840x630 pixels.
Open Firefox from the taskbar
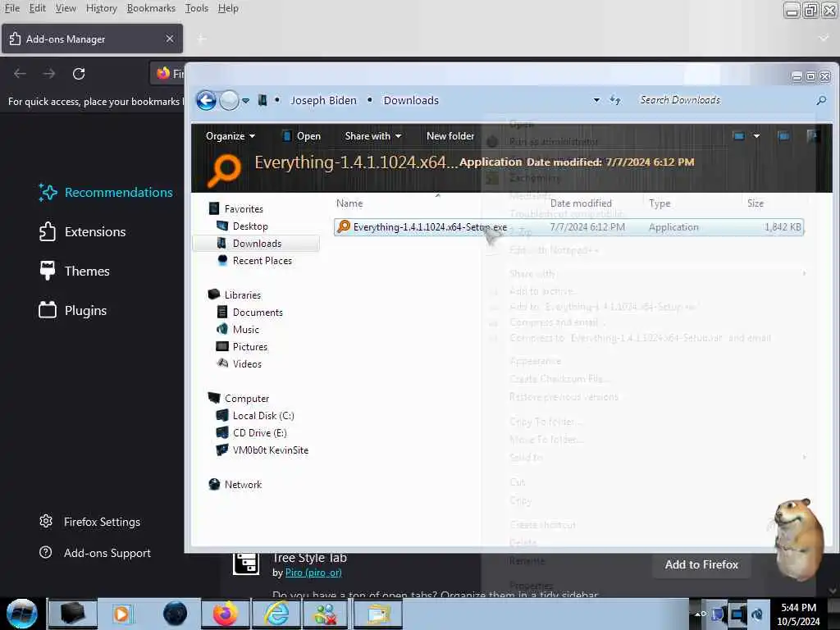pos(226,614)
